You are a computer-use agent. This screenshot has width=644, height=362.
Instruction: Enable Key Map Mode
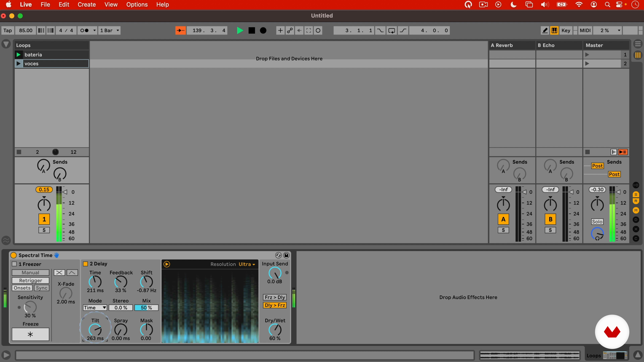pos(566,31)
